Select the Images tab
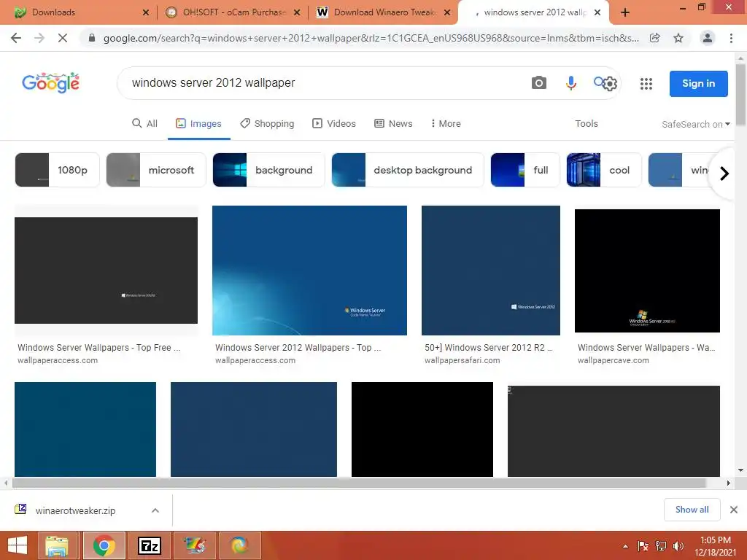Viewport: 747px width, 560px height. pyautogui.click(x=198, y=124)
